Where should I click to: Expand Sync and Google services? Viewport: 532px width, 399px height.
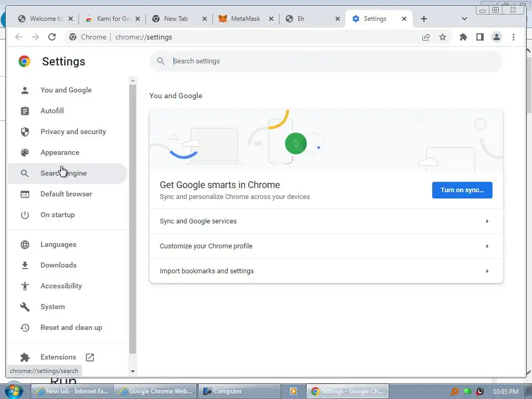click(326, 221)
